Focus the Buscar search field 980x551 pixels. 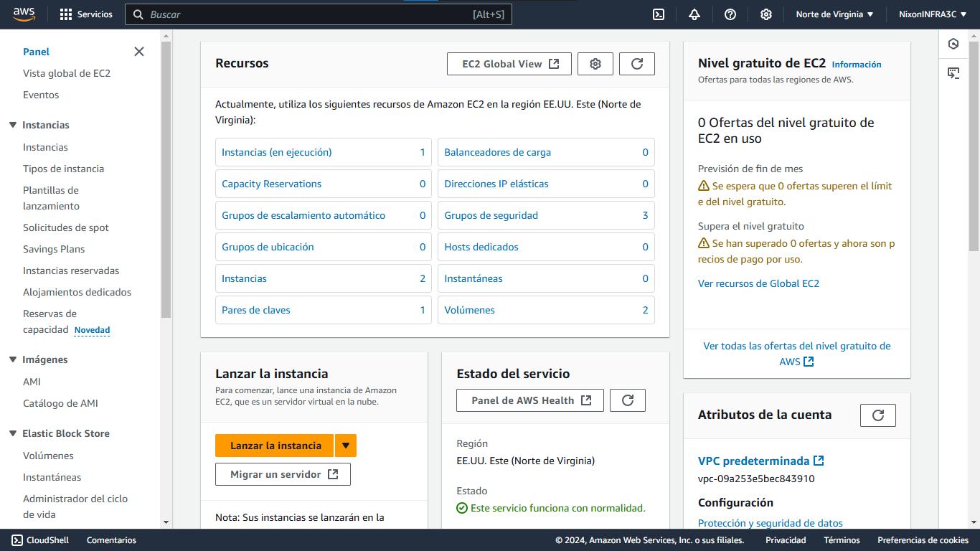[x=319, y=14]
